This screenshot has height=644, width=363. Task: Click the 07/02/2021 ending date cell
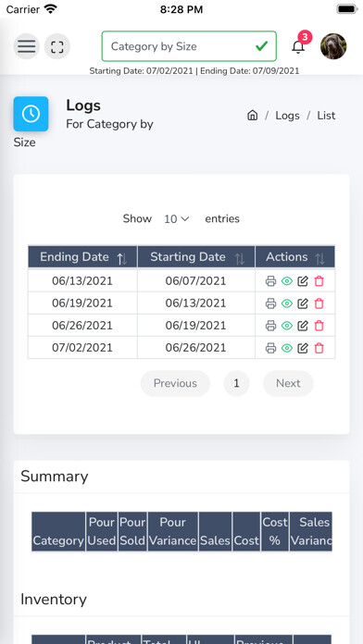82,348
